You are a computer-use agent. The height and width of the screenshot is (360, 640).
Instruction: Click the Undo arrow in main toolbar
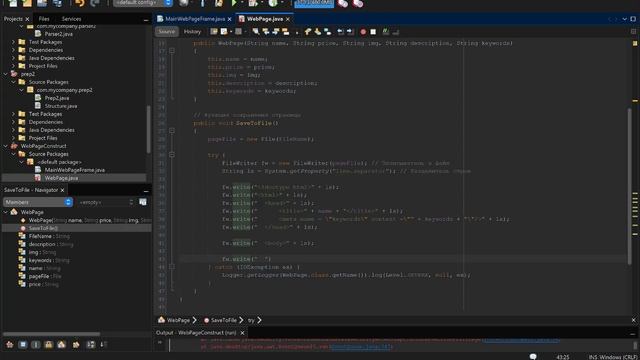pos(80,3)
